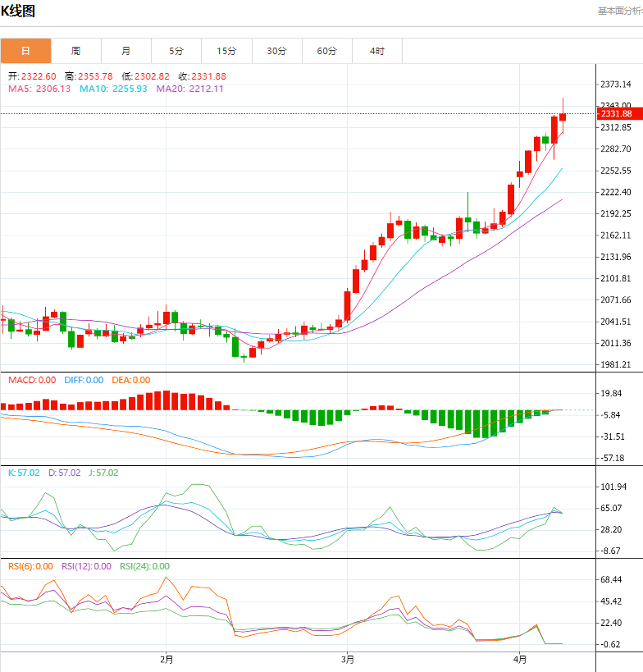643x672 pixels.
Task: Open the 月 (monthly) chart tab
Action: click(x=125, y=51)
